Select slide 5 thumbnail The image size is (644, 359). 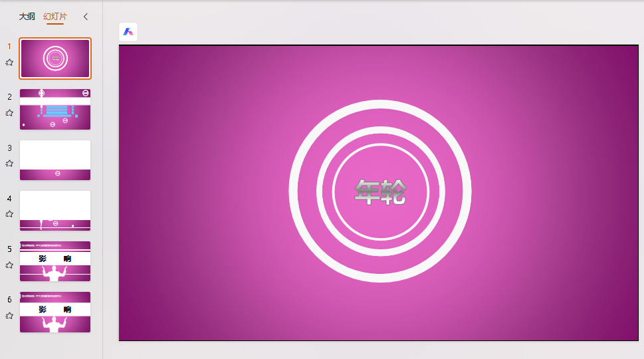tap(55, 261)
